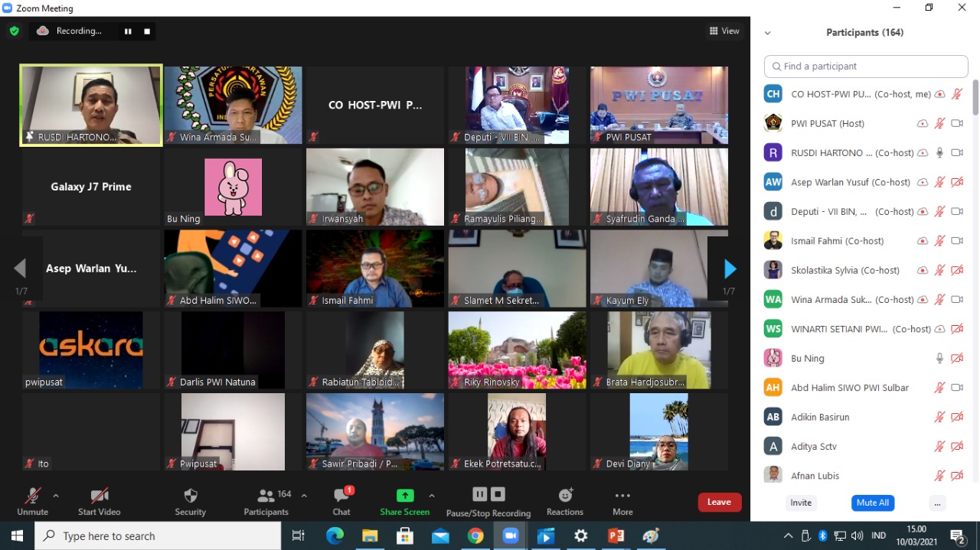
Task: Click the Invite button
Action: point(801,503)
